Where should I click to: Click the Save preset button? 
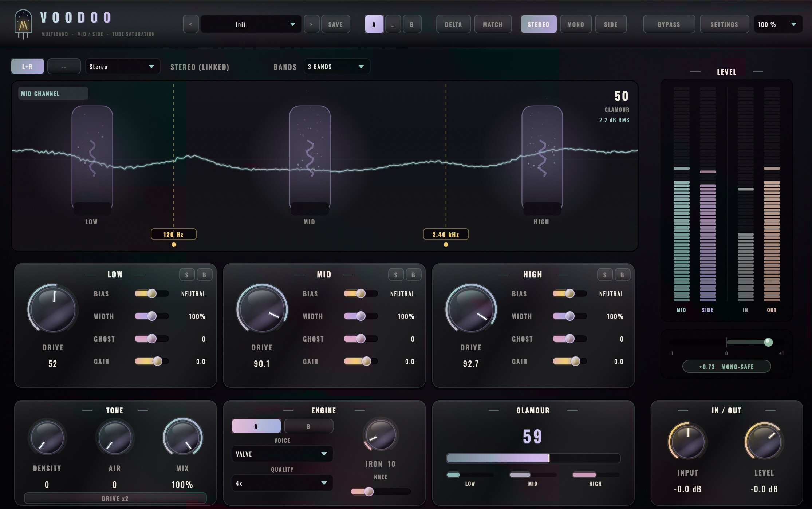[335, 24]
